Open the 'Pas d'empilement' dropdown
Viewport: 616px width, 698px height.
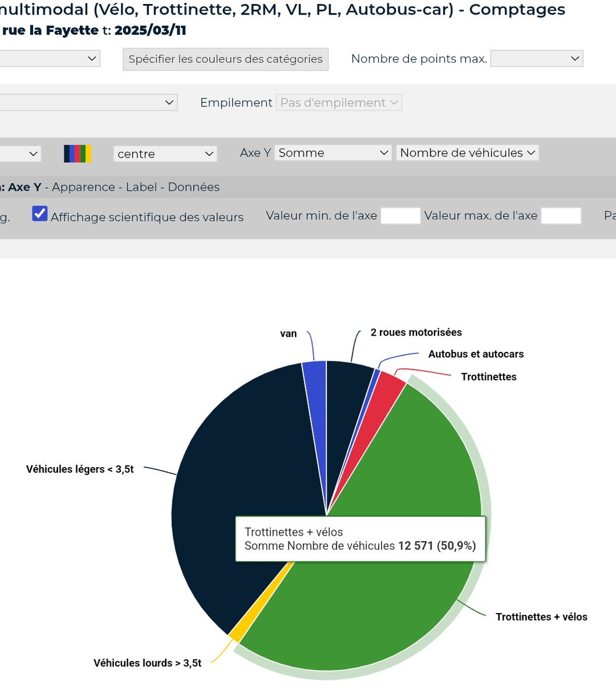[x=339, y=102]
